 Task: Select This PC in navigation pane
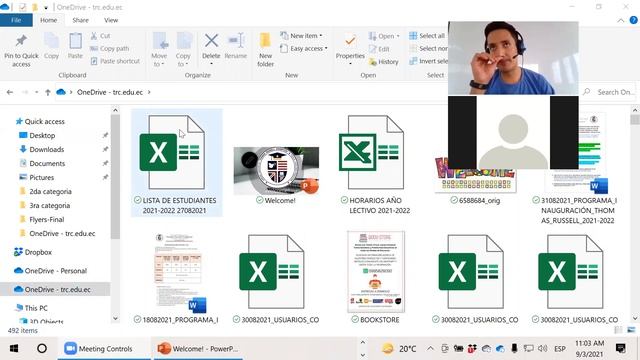(x=36, y=308)
